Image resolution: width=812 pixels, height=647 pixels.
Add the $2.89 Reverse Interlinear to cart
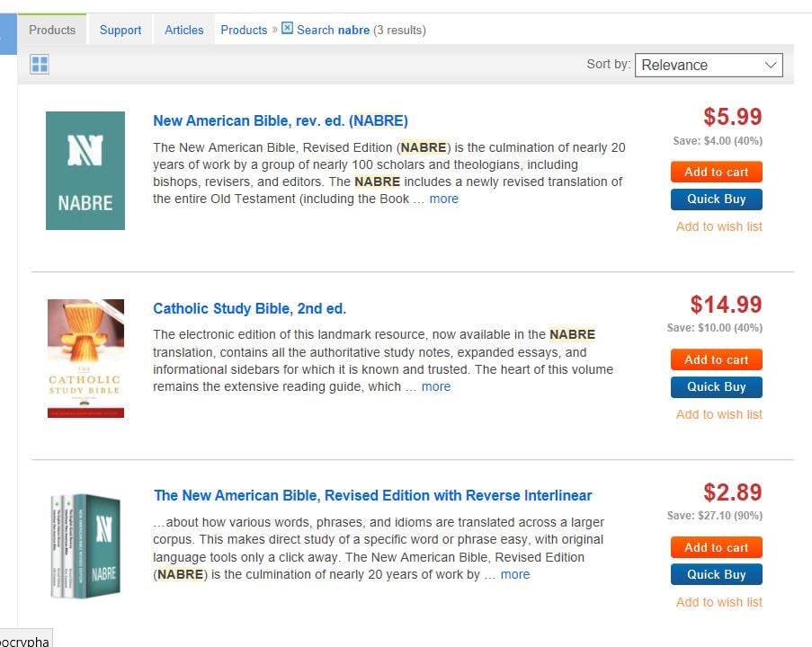point(716,547)
